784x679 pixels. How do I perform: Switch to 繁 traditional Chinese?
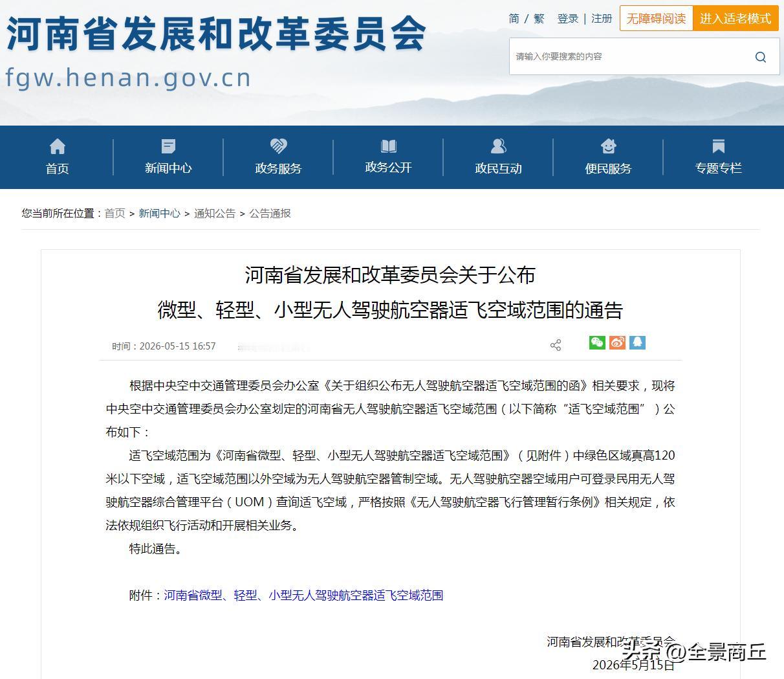point(539,19)
